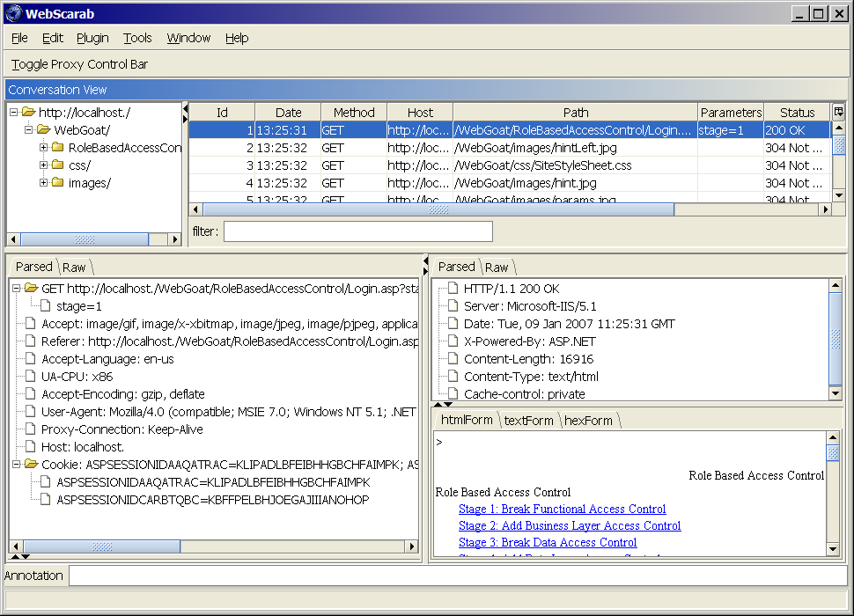This screenshot has width=854, height=616.
Task: Collapse the GET request tree node
Action: pyautogui.click(x=17, y=289)
